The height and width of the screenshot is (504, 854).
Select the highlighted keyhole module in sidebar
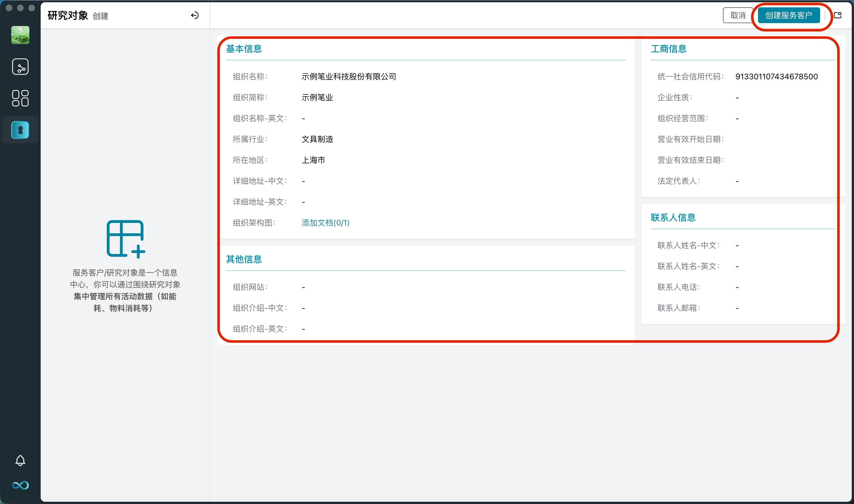(20, 130)
